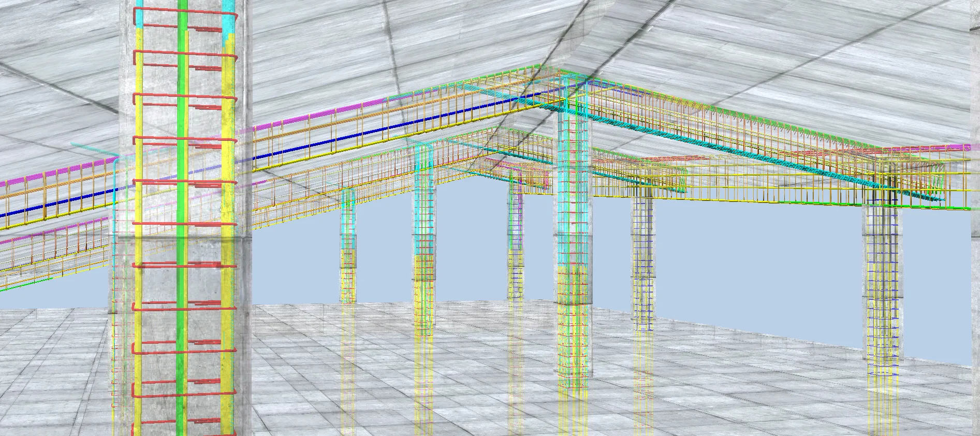This screenshot has width=980, height=436.
Task: Select the green vertical rebar in foreground column
Action: click(x=182, y=207)
